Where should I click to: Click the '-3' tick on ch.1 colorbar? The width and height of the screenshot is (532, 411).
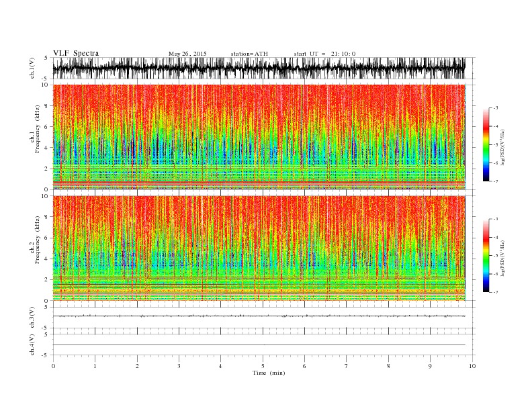[x=495, y=108]
